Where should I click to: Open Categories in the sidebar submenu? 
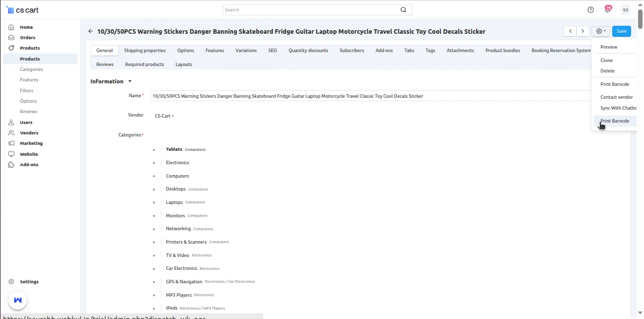coord(31,69)
